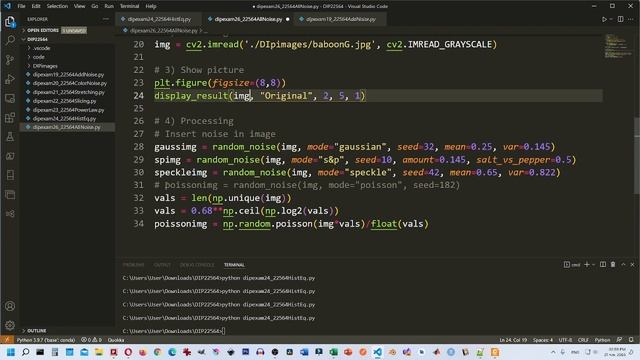Open run button dropdown arrow
This screenshot has width=640, height=360.
coord(611,19)
